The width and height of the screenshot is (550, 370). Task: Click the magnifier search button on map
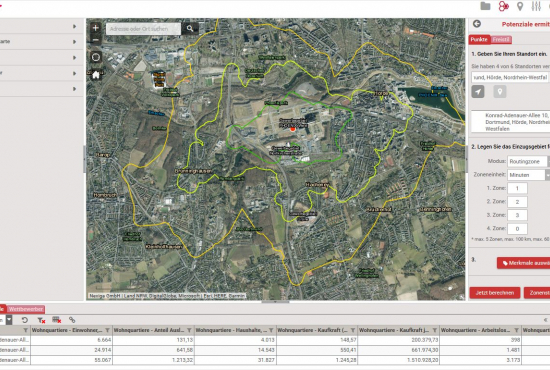pyautogui.click(x=190, y=29)
